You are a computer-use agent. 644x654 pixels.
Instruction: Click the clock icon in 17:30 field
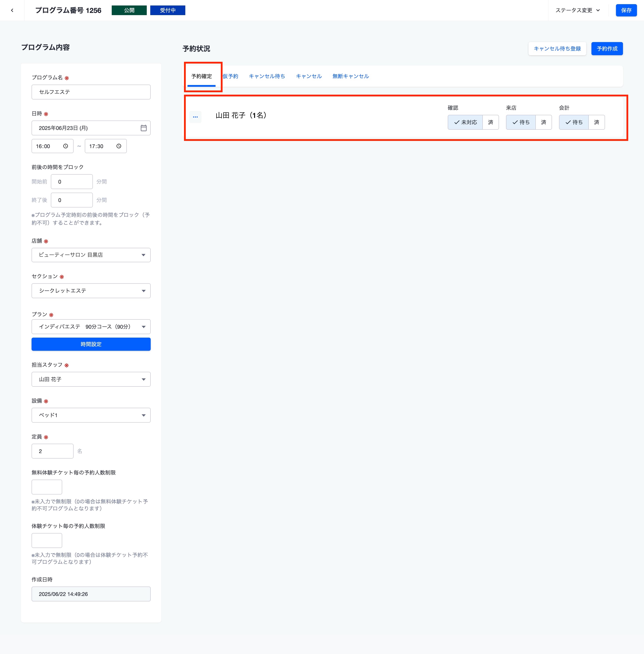[x=119, y=146]
